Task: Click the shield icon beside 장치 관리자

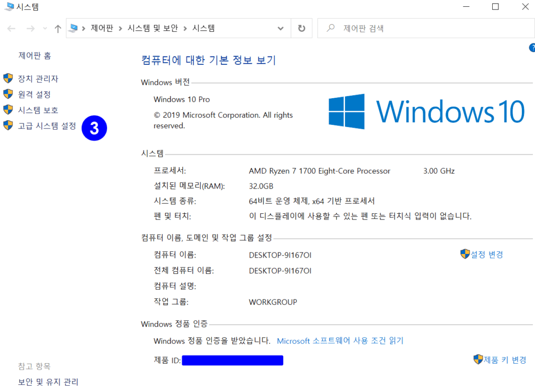Action: (8, 79)
